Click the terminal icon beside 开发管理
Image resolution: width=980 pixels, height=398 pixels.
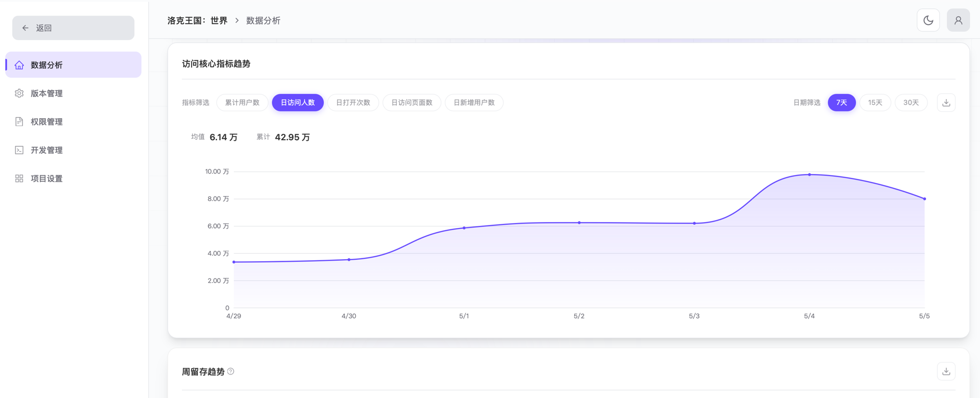[19, 150]
